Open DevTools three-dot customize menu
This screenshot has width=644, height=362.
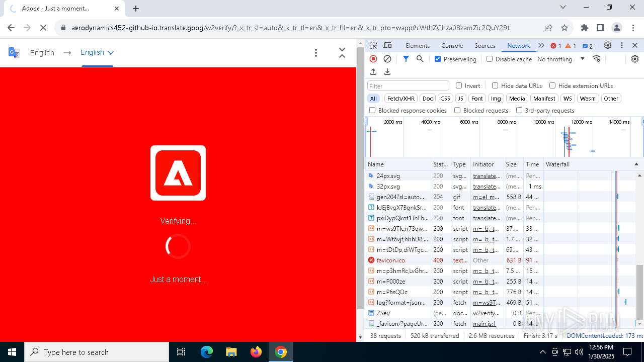[x=622, y=45]
